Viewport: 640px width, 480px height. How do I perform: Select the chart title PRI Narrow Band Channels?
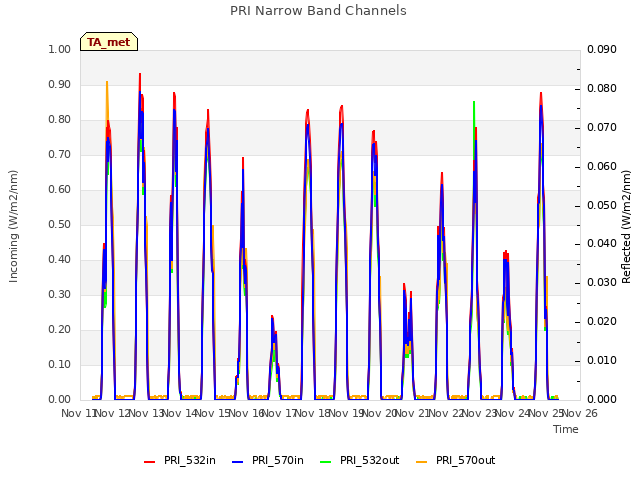tap(318, 11)
